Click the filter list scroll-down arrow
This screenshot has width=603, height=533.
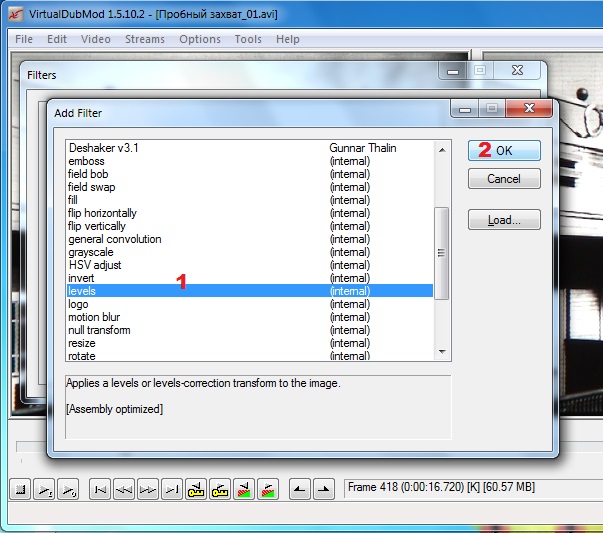[442, 351]
